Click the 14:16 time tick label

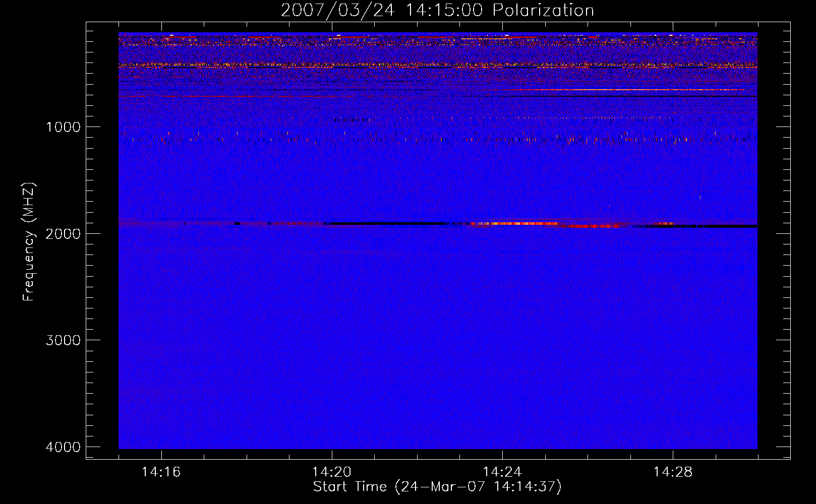click(x=161, y=472)
